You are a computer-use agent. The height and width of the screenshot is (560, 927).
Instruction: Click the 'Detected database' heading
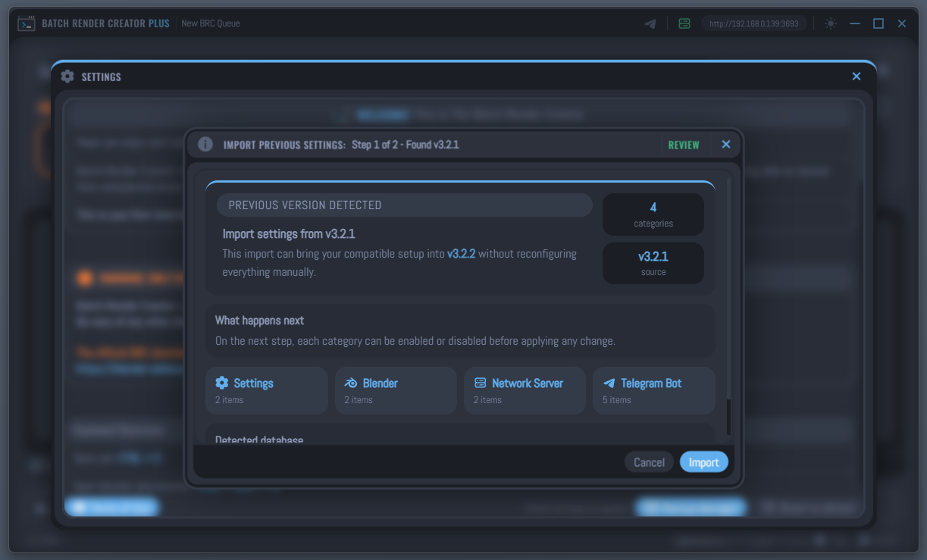pyautogui.click(x=259, y=440)
